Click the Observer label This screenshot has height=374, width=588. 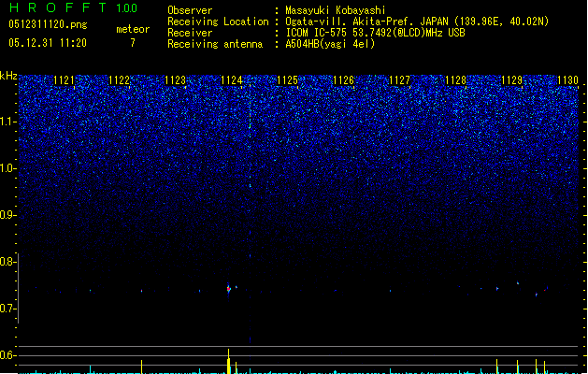click(x=190, y=10)
